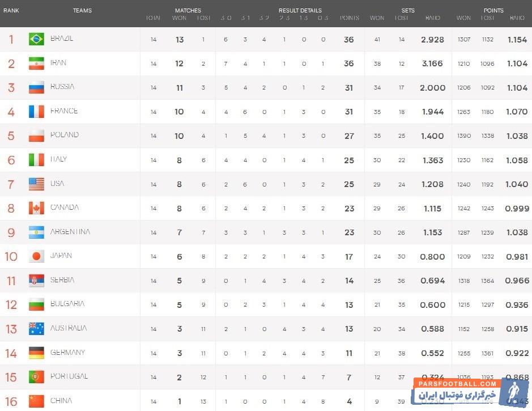The height and width of the screenshot is (411, 532).
Task: Click the Canada maple leaf flag
Action: pyautogui.click(x=36, y=208)
